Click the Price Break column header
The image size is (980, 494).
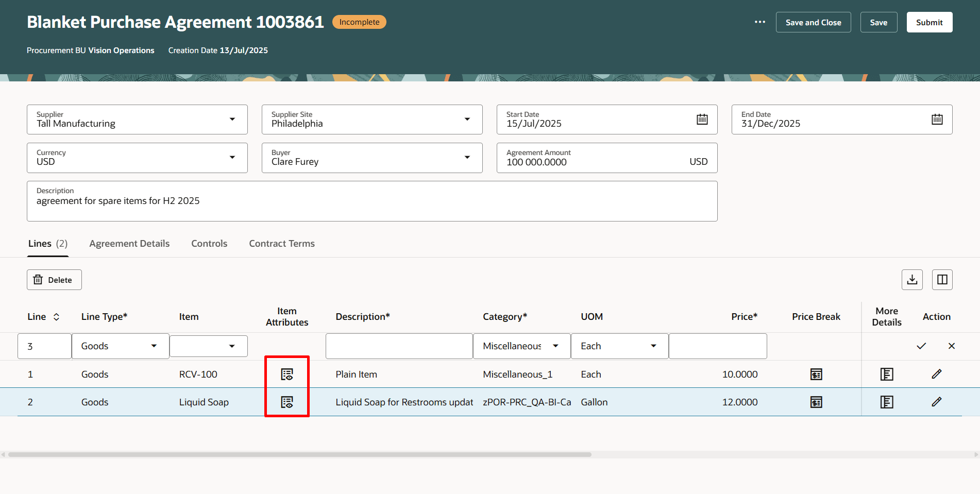click(x=816, y=317)
